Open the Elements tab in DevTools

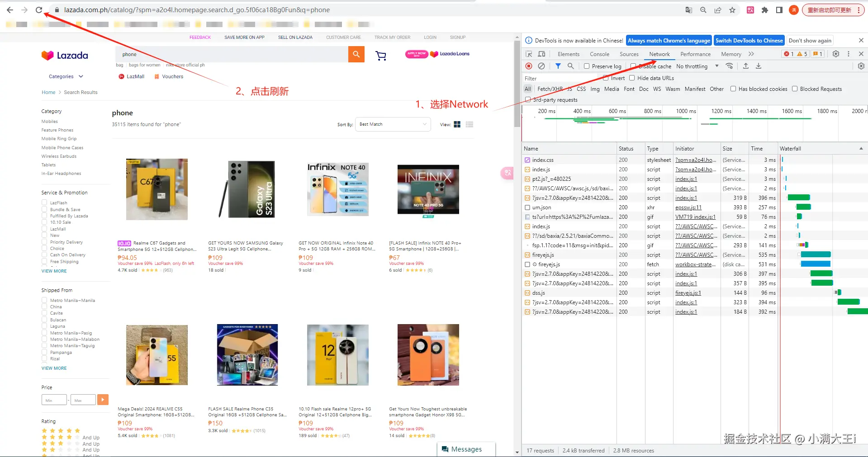569,54
